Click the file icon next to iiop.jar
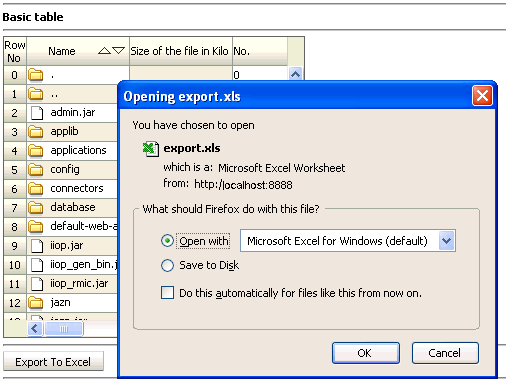Viewport: 506px width, 385px height. click(x=37, y=246)
